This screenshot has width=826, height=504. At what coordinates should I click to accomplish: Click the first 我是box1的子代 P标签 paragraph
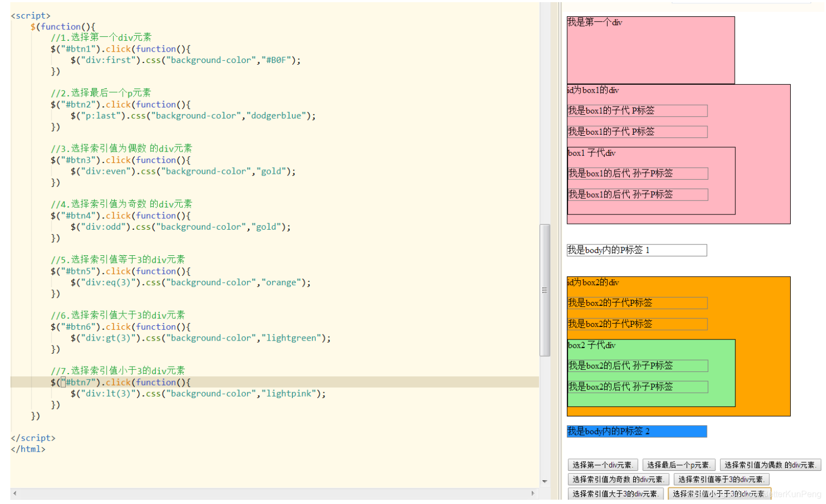click(637, 111)
